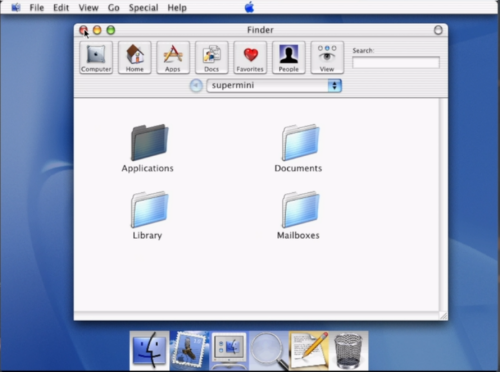The height and width of the screenshot is (372, 500).
Task: Open the File menu
Action: tap(37, 7)
